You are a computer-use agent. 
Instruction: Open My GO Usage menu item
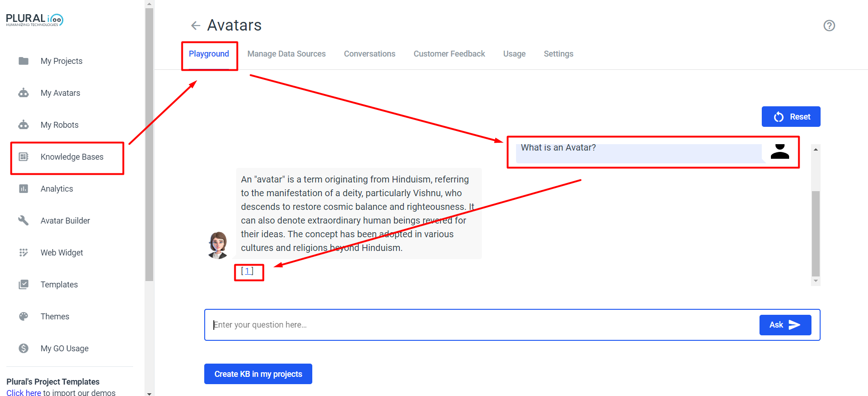point(64,349)
